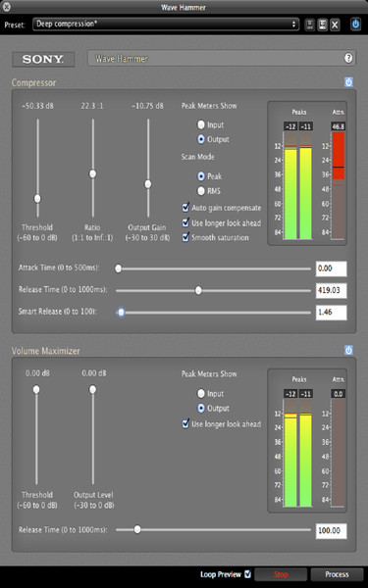Select Input for Compressor peak meters
The height and width of the screenshot is (588, 368).
(x=201, y=124)
